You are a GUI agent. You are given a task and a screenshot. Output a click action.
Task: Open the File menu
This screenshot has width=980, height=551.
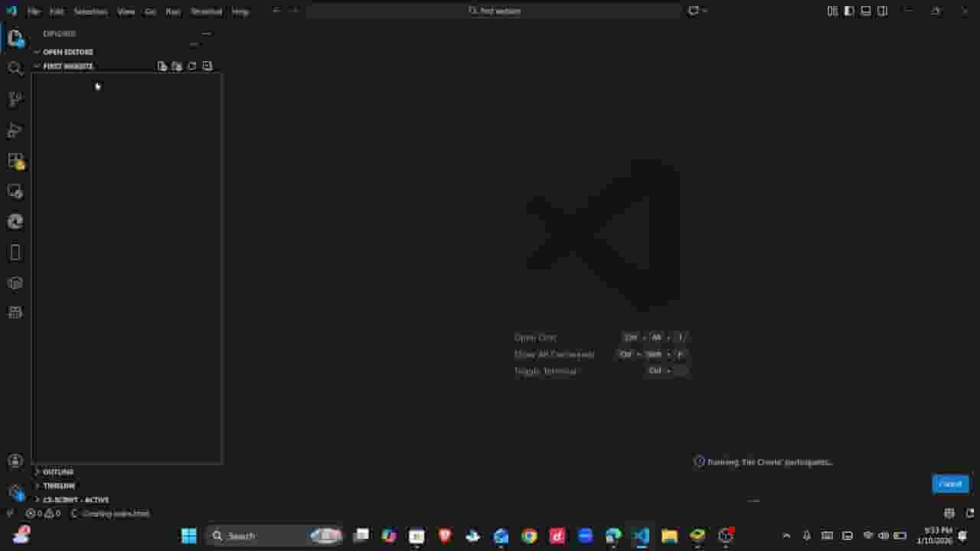tap(34, 11)
